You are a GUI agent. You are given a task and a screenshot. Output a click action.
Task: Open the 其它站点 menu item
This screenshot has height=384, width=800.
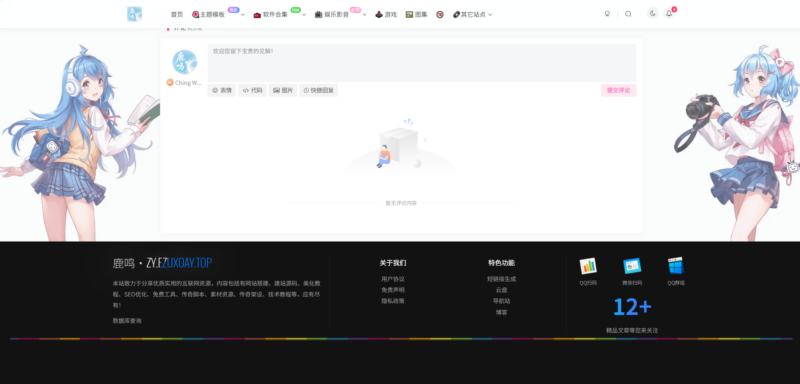pyautogui.click(x=469, y=15)
